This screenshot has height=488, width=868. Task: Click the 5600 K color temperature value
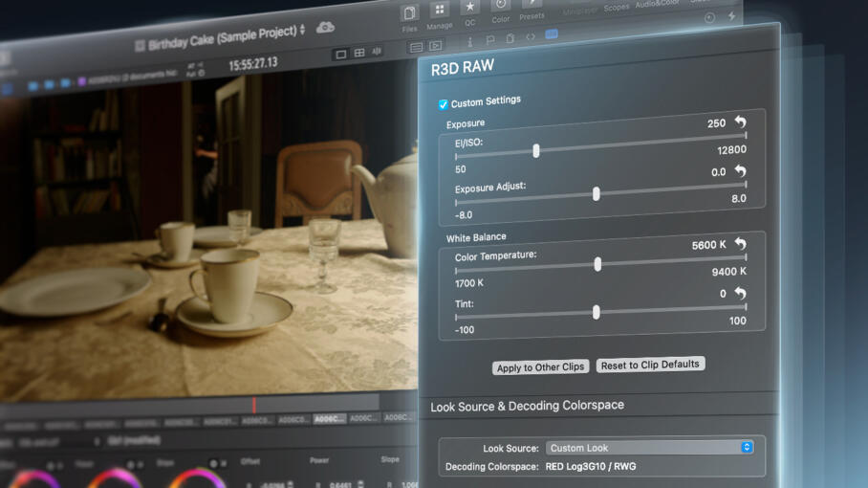tap(708, 245)
